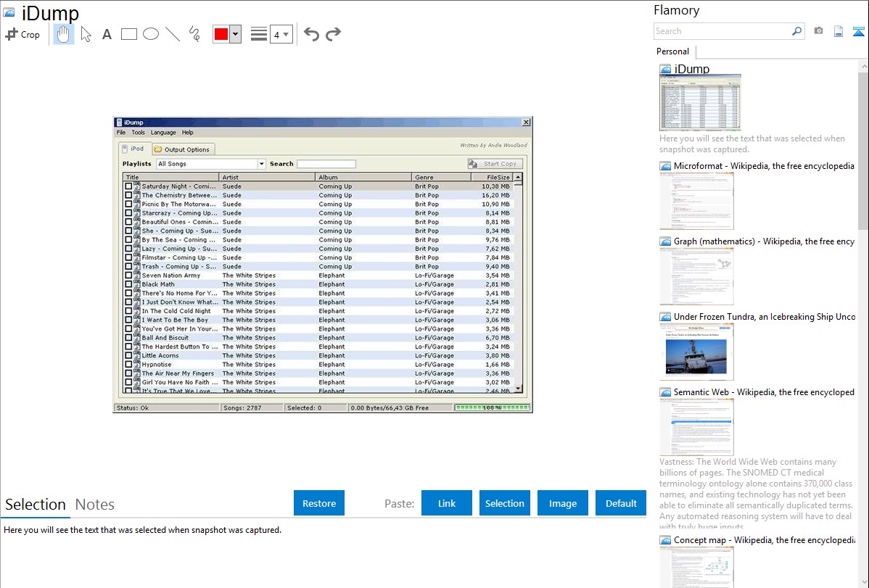The height and width of the screenshot is (588, 869).
Task: Click the Default paste button
Action: pos(621,503)
